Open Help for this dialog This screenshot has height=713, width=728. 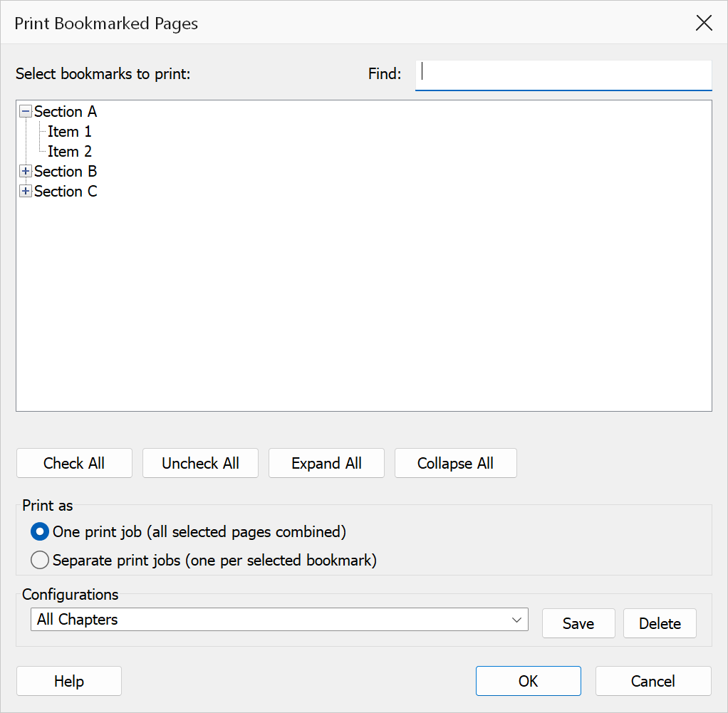[69, 681]
